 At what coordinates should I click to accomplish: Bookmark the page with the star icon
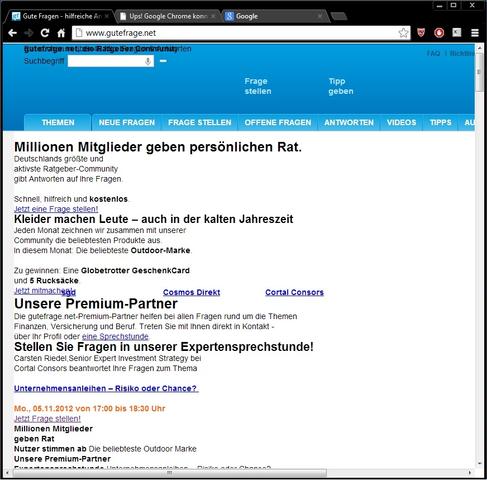pyautogui.click(x=403, y=33)
